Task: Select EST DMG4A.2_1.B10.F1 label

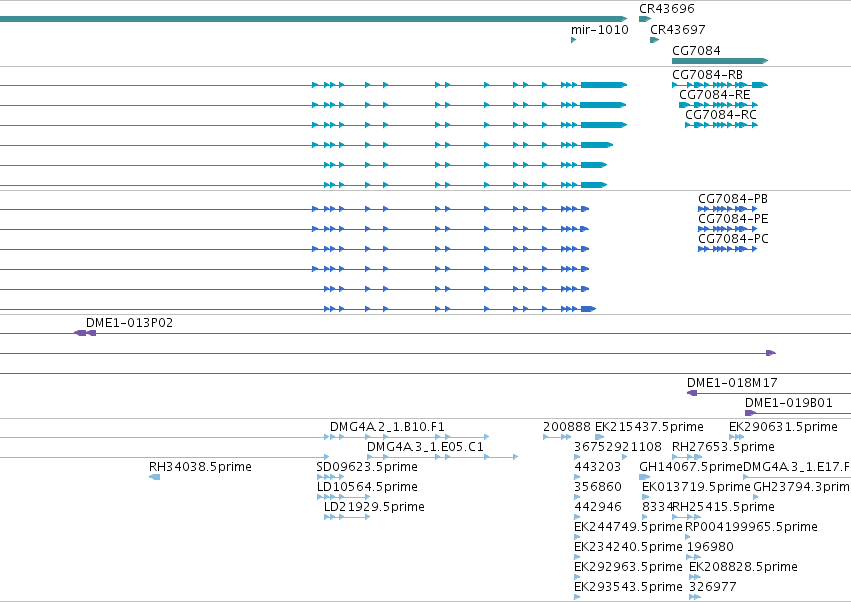Action: (x=387, y=427)
